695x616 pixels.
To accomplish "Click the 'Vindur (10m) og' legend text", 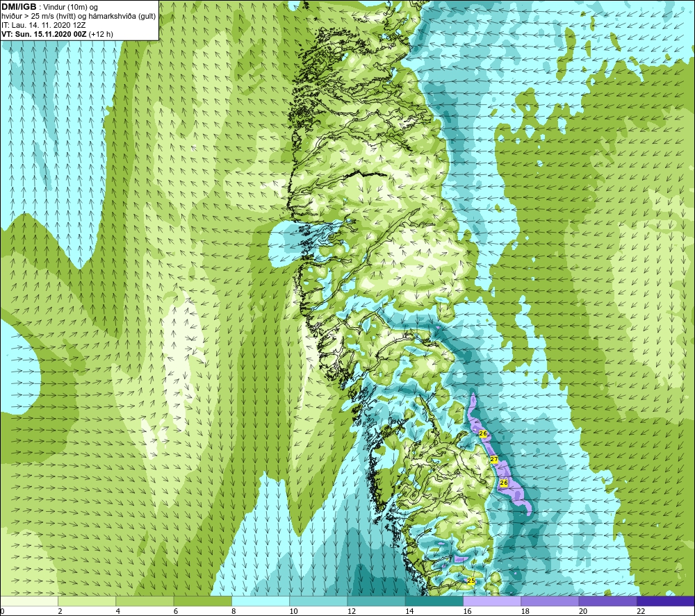I will click(x=70, y=7).
